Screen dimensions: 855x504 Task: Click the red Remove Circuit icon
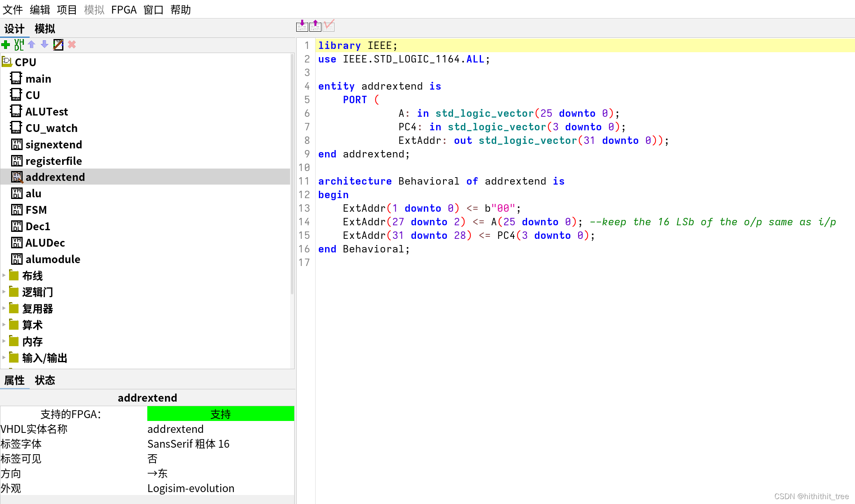(x=72, y=44)
